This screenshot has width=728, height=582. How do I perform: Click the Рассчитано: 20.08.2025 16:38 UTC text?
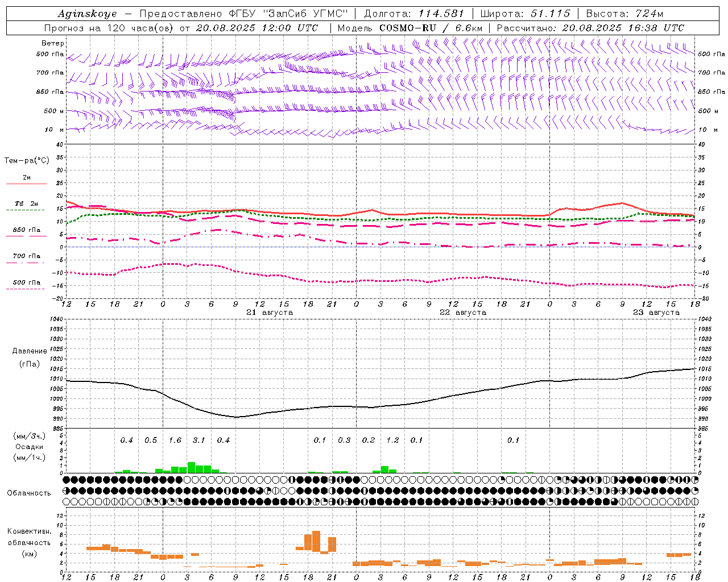tap(590, 28)
